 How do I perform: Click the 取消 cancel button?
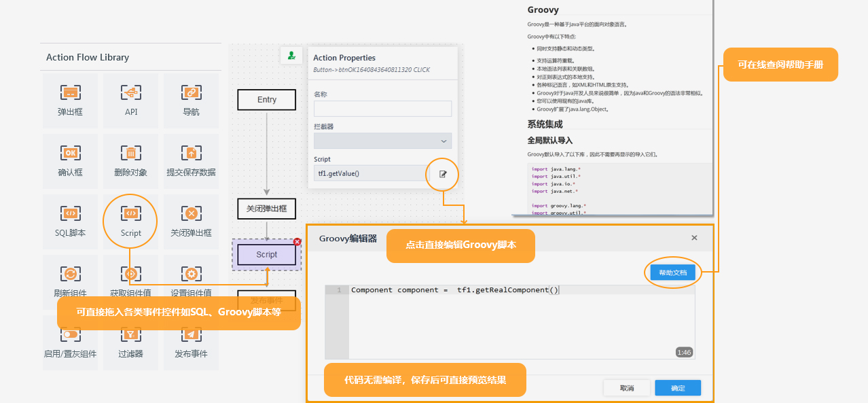(x=627, y=388)
